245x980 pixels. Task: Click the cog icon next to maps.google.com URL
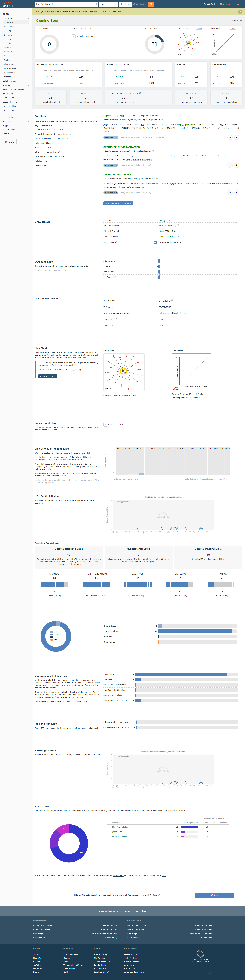153,151
